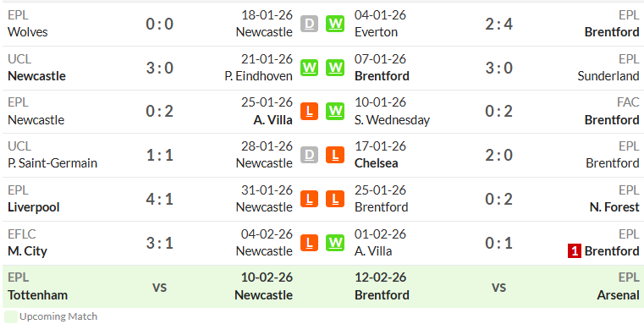Click the orange L badge for M. City match
The width and height of the screenshot is (644, 335).
point(309,243)
